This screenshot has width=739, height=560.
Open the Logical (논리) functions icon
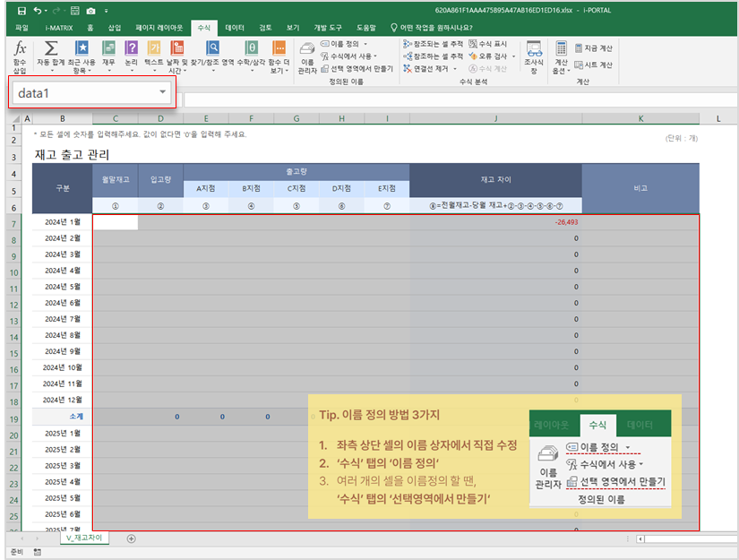(x=132, y=49)
